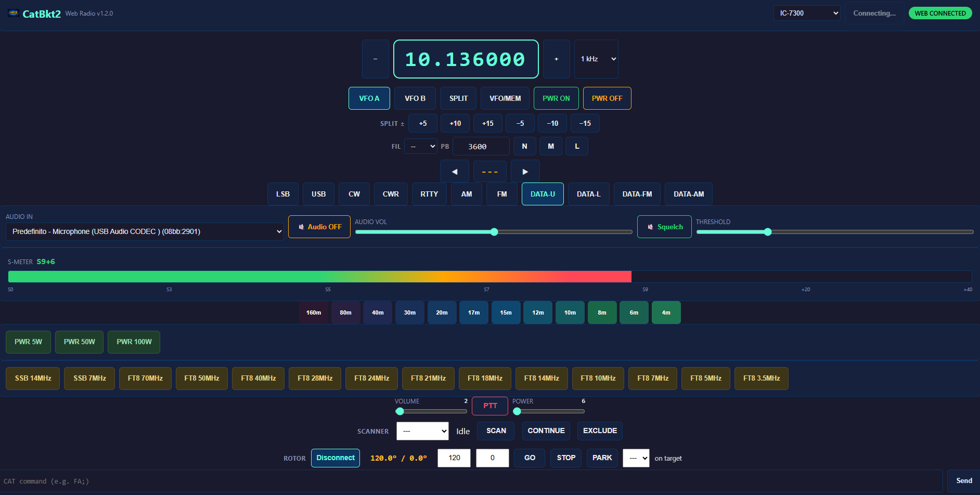
Task: Select the 6m band button
Action: pyautogui.click(x=634, y=312)
